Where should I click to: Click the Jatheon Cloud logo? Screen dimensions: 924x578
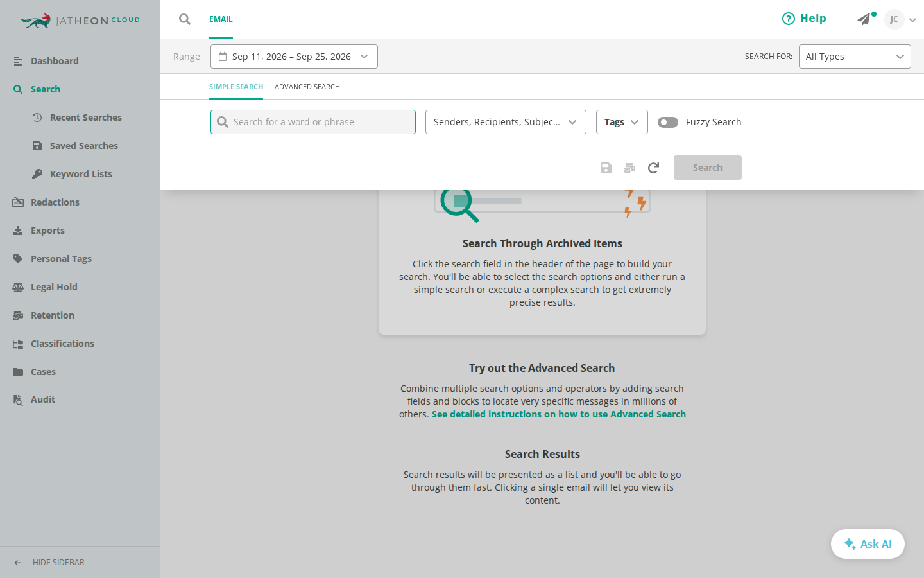coord(80,21)
